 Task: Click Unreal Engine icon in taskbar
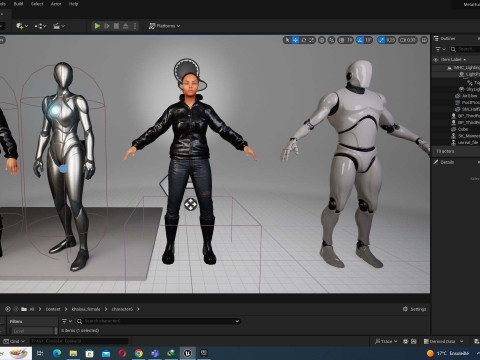click(x=188, y=353)
